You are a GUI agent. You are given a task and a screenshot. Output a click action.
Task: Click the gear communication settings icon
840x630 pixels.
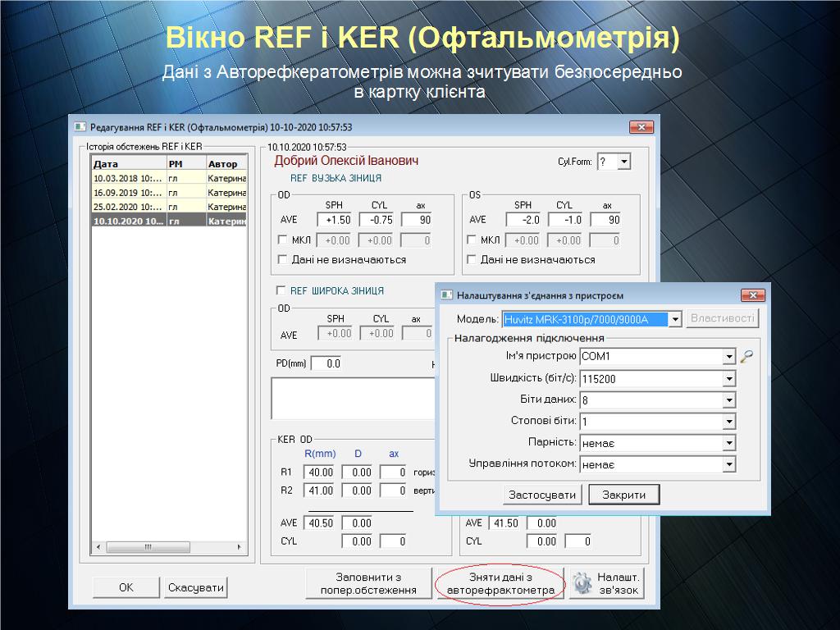[582, 583]
